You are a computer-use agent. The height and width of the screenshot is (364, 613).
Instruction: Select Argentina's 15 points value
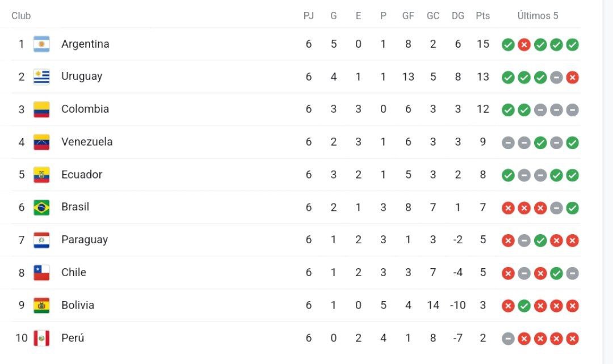coord(483,44)
